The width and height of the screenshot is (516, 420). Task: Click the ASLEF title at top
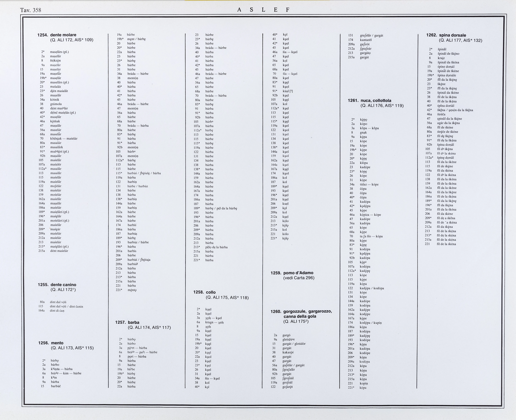[x=263, y=10]
